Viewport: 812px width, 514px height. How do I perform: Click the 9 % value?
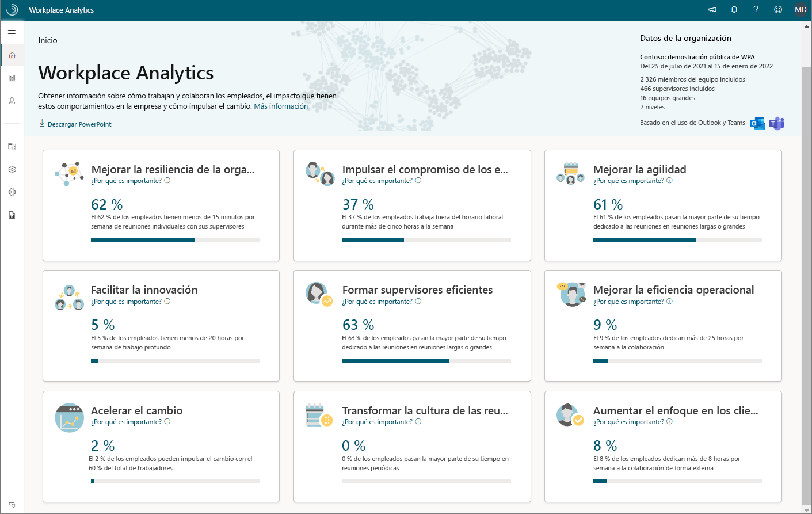[x=605, y=325]
